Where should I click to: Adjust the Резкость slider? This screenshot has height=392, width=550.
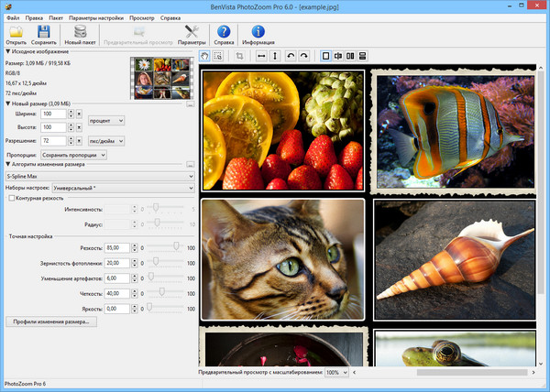174,247
